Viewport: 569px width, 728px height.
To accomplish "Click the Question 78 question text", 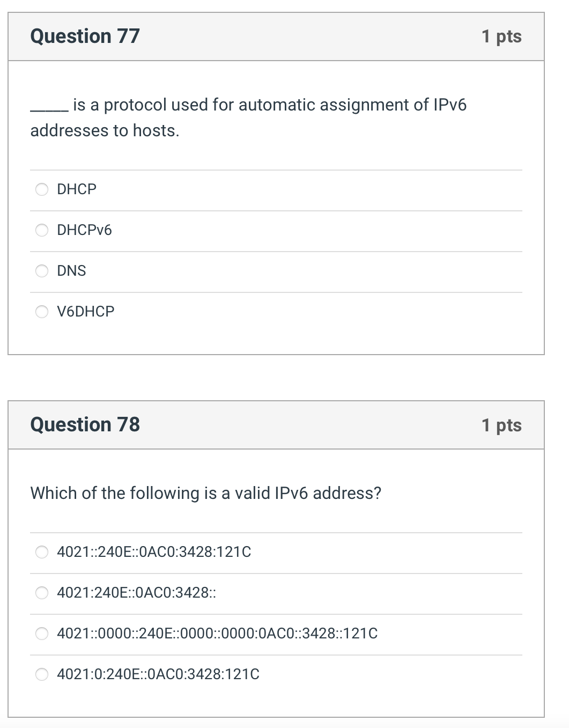I will click(205, 492).
